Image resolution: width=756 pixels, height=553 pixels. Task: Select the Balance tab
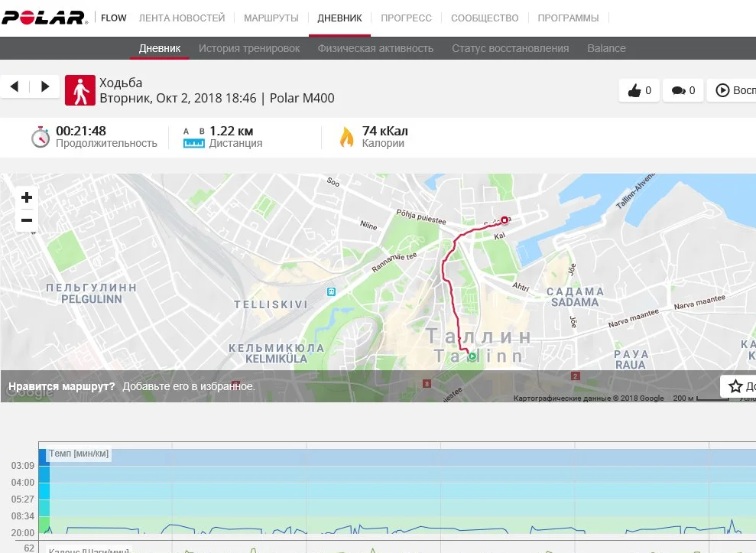click(x=606, y=48)
